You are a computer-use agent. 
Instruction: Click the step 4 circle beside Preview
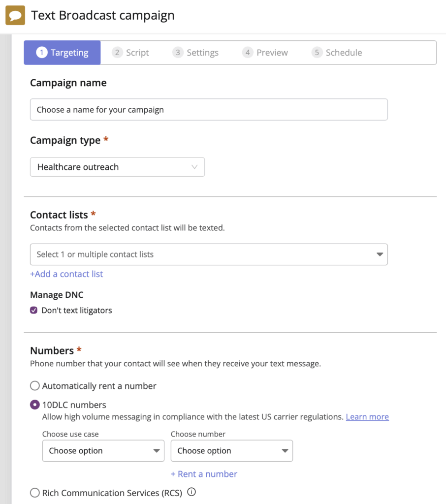(248, 52)
